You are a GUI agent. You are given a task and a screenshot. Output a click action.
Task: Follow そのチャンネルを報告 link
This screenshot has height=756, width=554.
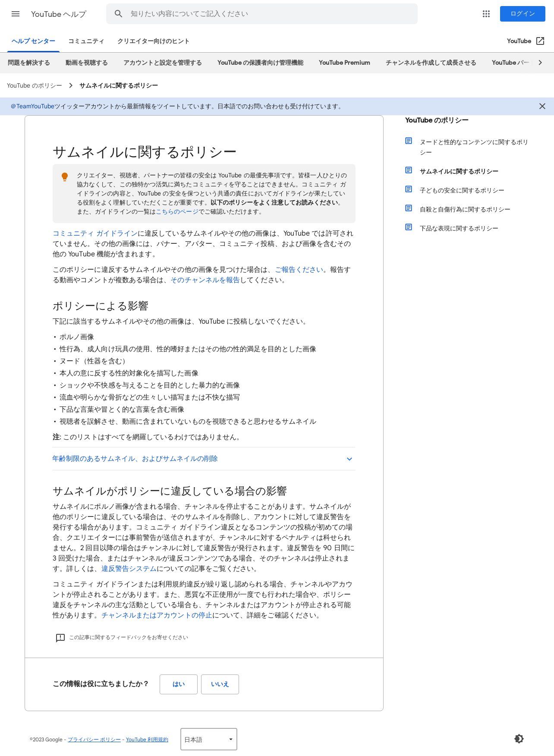(205, 280)
